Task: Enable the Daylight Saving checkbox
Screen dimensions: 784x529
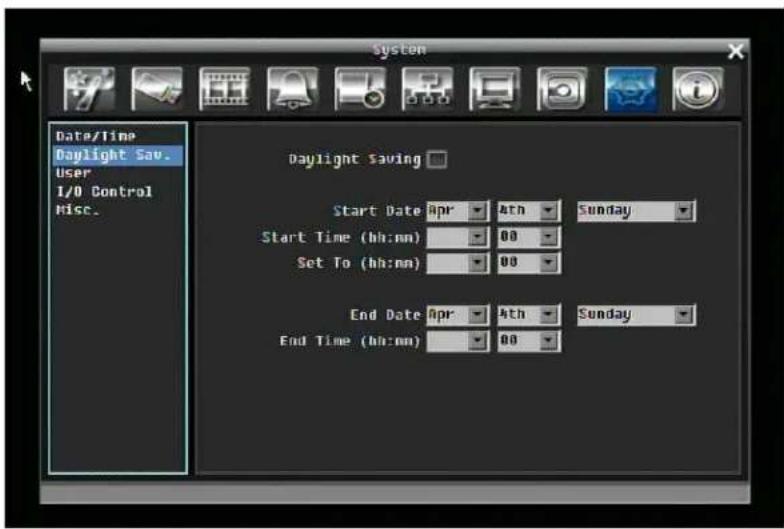Action: (437, 160)
